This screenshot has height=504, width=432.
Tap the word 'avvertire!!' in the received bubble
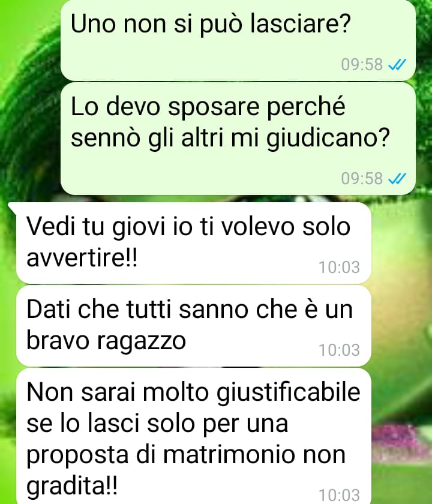pyautogui.click(x=82, y=257)
